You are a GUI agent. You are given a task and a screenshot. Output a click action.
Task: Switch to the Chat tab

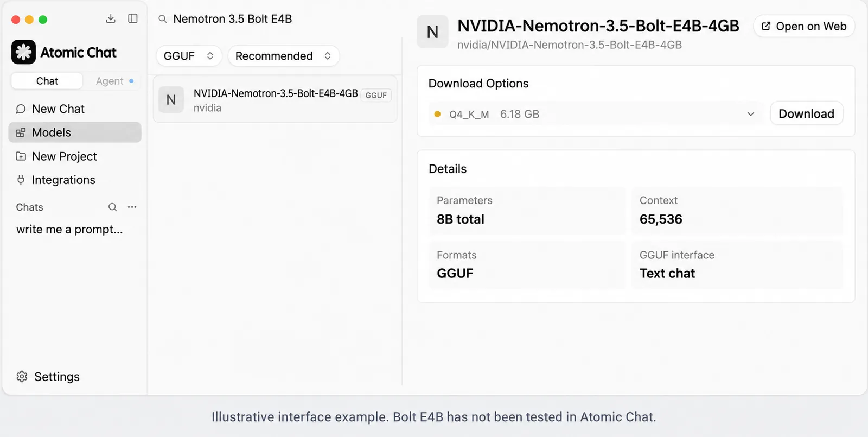pos(47,81)
